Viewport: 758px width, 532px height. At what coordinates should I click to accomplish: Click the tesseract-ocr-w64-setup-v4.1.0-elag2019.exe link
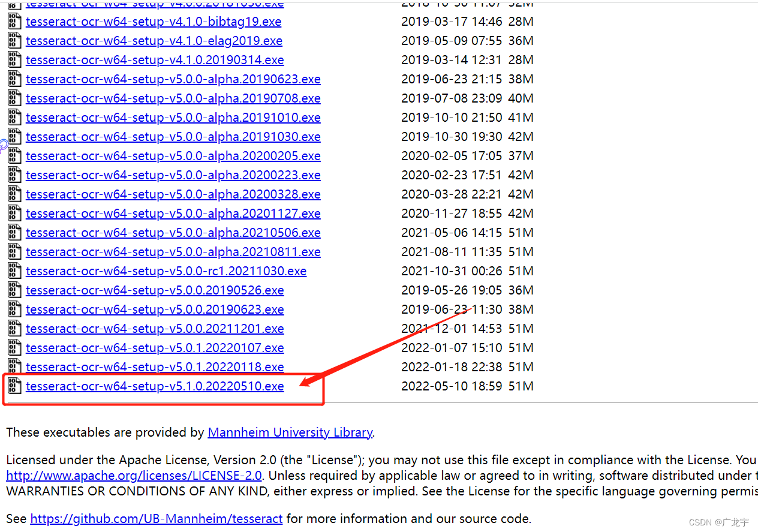(x=154, y=41)
